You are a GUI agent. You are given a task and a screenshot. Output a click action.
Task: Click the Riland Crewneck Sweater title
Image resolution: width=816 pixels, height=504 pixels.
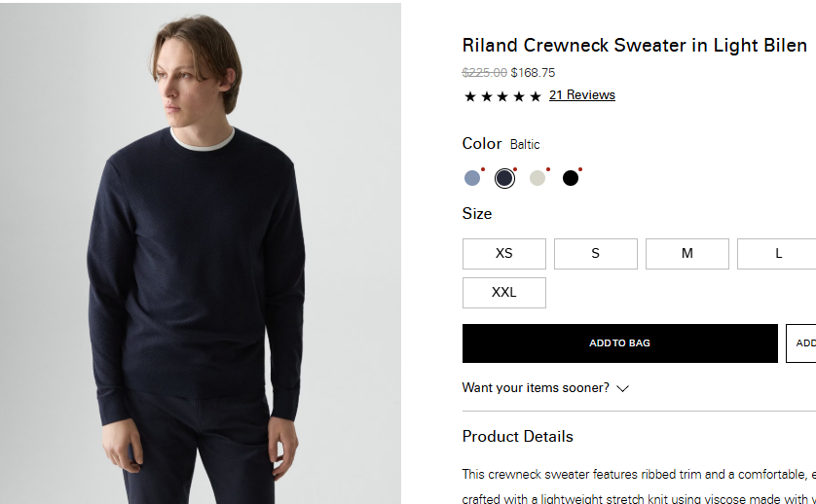pyautogui.click(x=634, y=46)
